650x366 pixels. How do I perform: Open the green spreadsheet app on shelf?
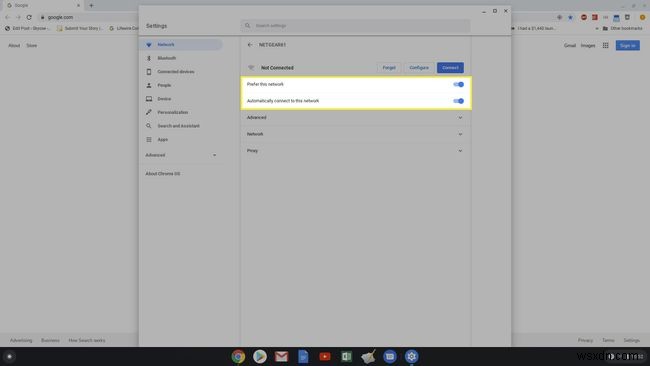347,356
